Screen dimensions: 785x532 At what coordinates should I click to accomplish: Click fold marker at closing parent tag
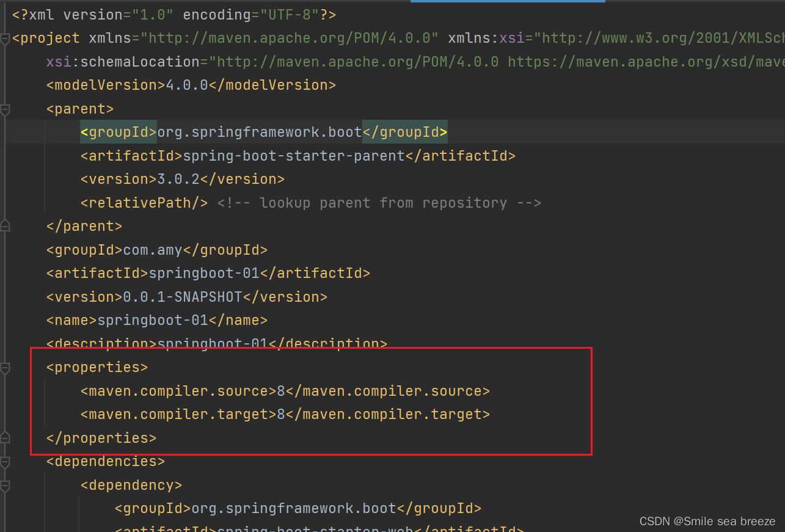tap(5, 227)
